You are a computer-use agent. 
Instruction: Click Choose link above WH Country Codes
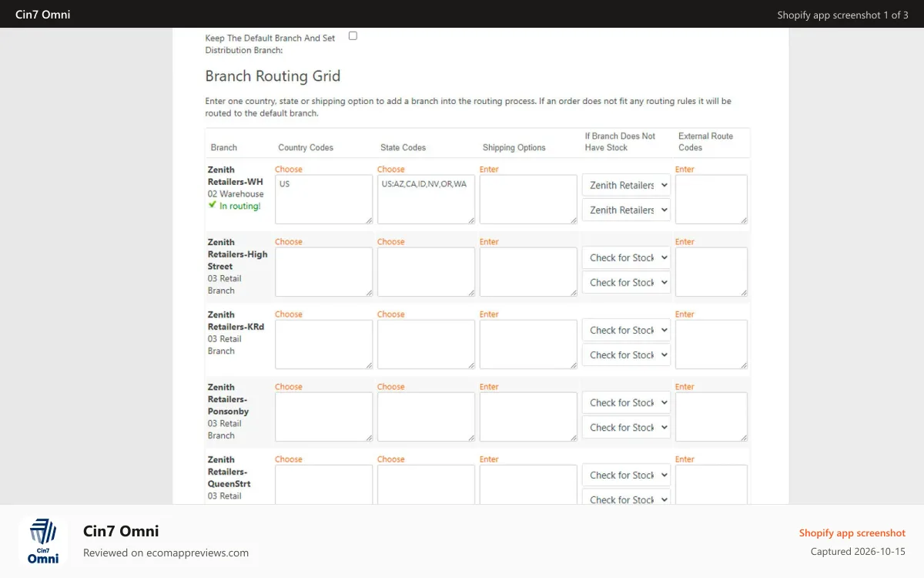click(x=289, y=170)
